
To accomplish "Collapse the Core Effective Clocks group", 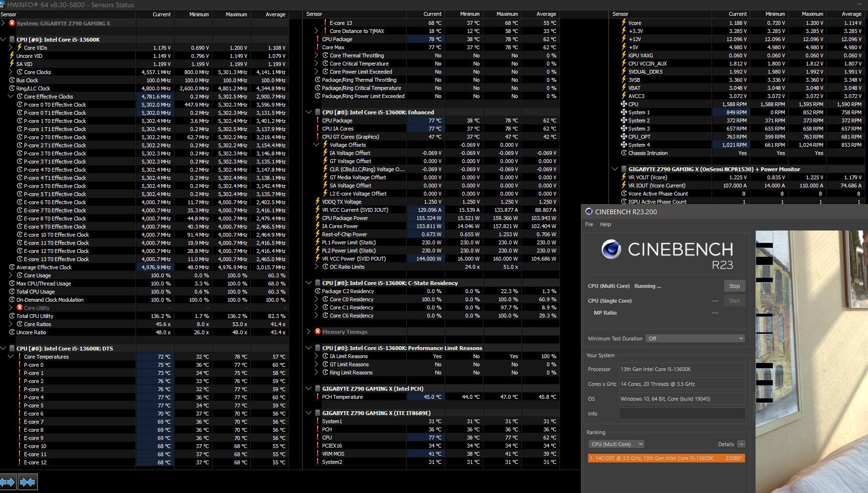I will click(11, 97).
